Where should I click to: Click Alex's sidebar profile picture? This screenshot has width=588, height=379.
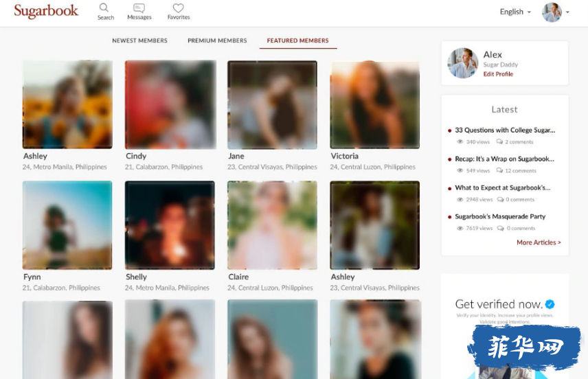click(463, 63)
